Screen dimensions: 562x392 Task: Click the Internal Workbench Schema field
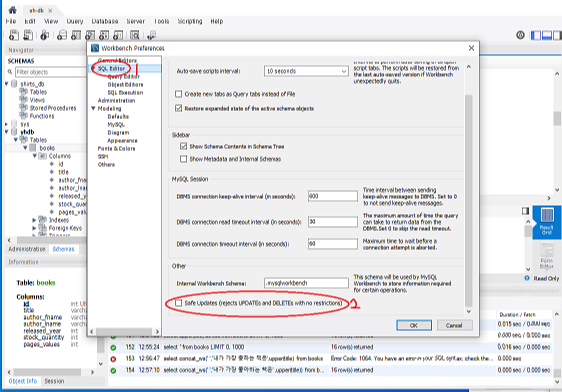[x=306, y=283]
